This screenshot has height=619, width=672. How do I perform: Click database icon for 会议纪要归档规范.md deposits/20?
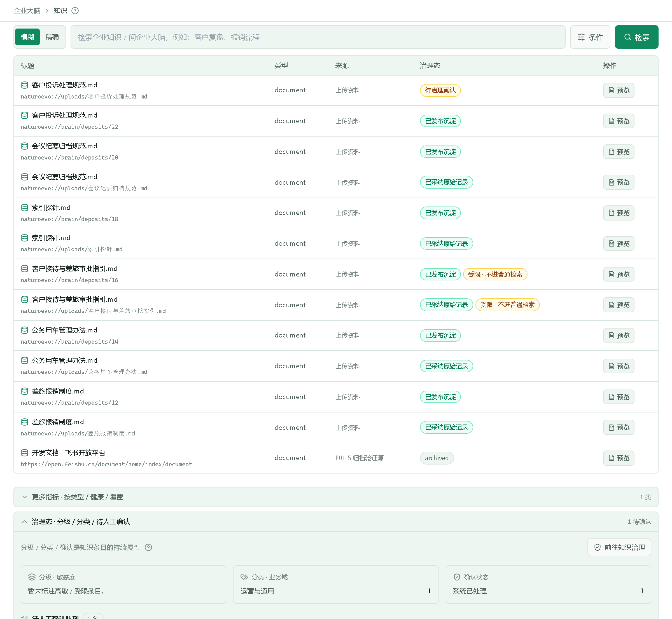click(24, 146)
